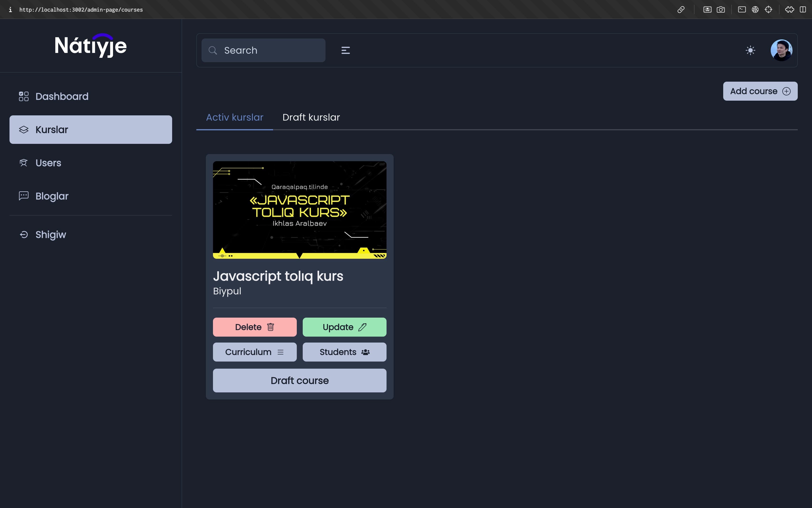The image size is (812, 508).
Task: Switch to the Draft kurslar tab
Action: pyautogui.click(x=311, y=117)
